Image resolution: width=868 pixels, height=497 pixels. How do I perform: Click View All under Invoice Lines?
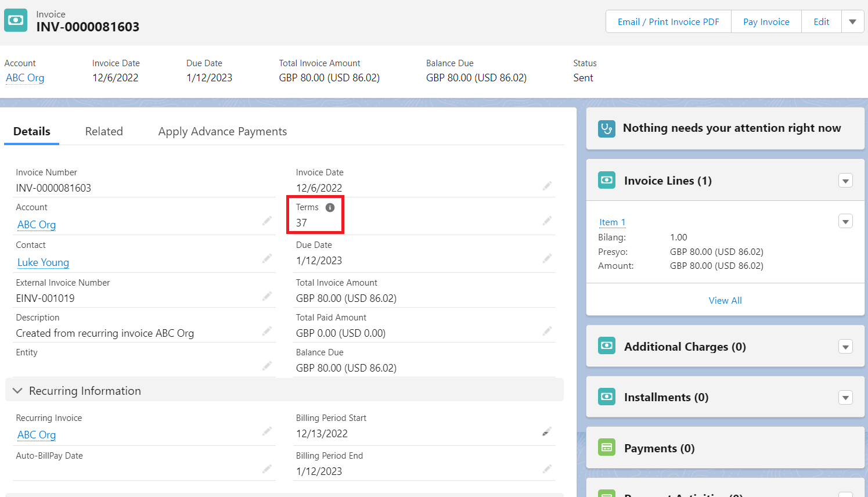tap(725, 300)
